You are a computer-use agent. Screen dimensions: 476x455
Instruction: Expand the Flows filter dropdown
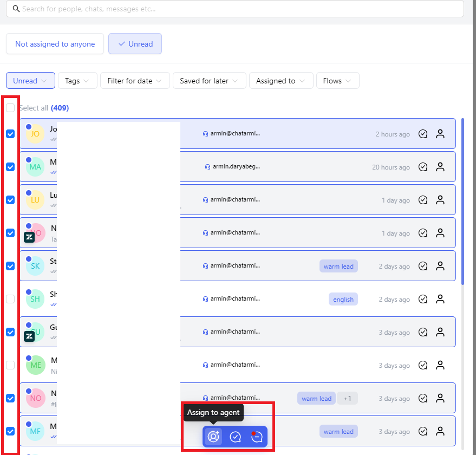click(x=337, y=81)
